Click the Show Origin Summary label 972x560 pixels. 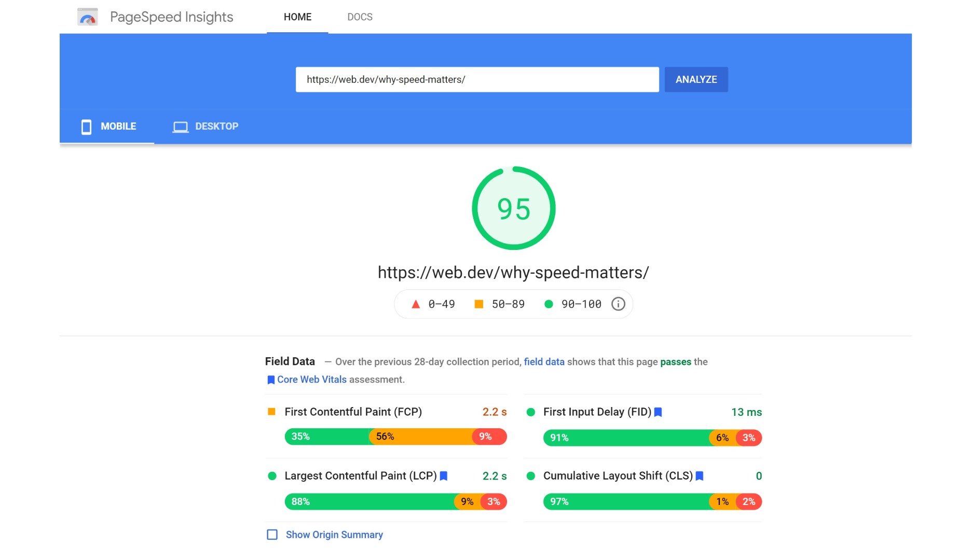click(334, 535)
